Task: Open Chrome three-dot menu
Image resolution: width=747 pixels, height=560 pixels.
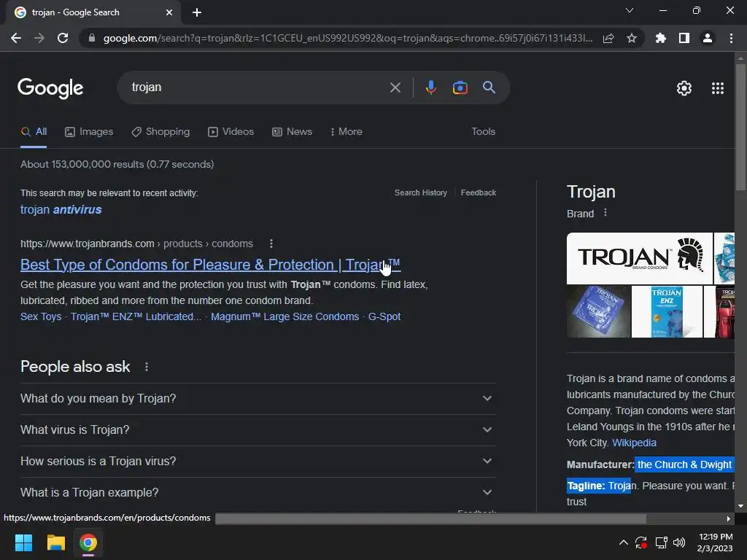Action: [x=731, y=38]
